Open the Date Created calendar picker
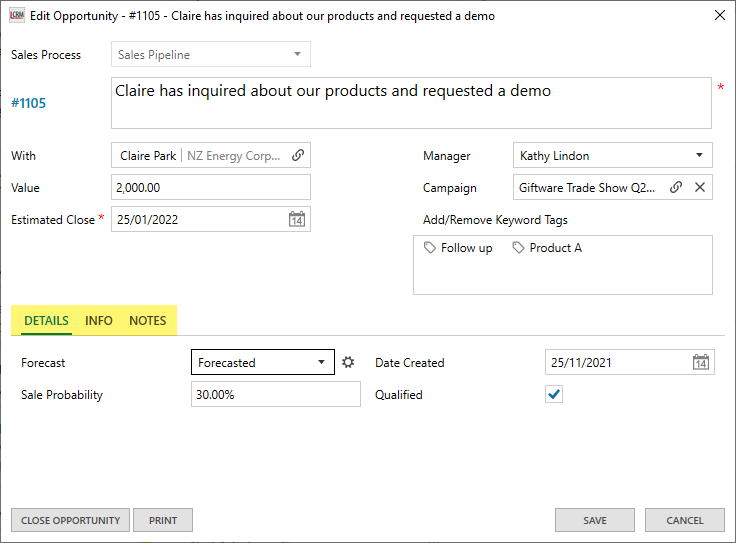The width and height of the screenshot is (736, 543). (701, 363)
